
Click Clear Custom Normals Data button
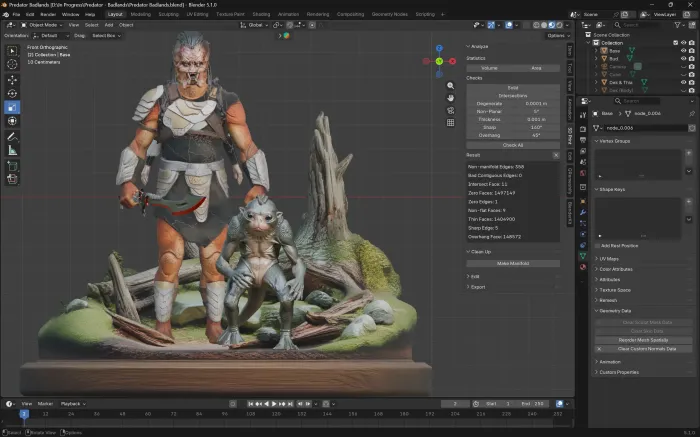[647, 349]
